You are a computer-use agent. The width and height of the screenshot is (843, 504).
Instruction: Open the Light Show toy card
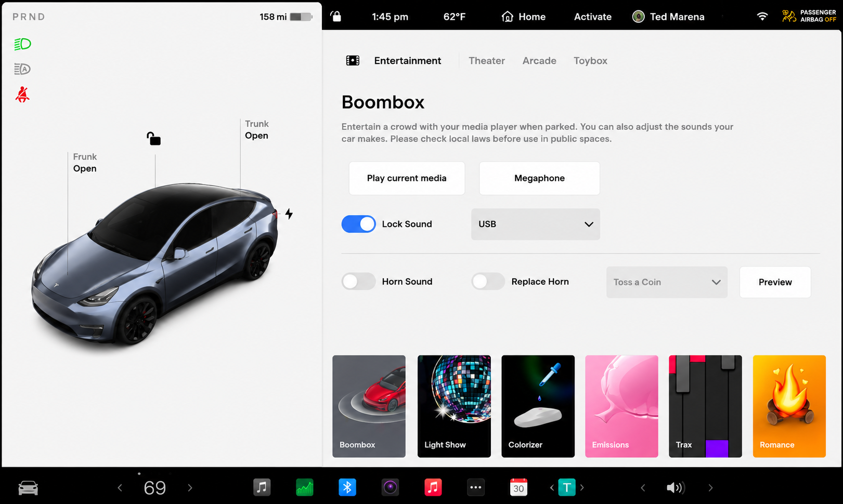(x=454, y=406)
